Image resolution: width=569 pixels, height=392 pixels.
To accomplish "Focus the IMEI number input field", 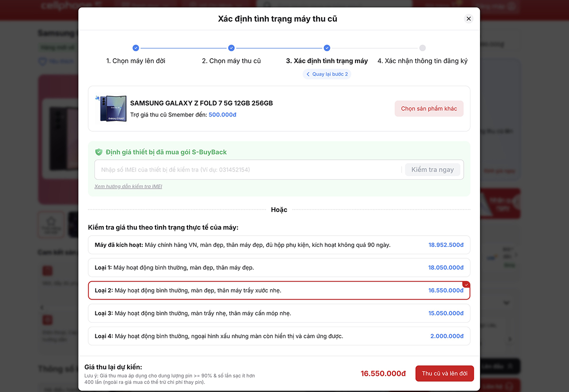I will 248,170.
